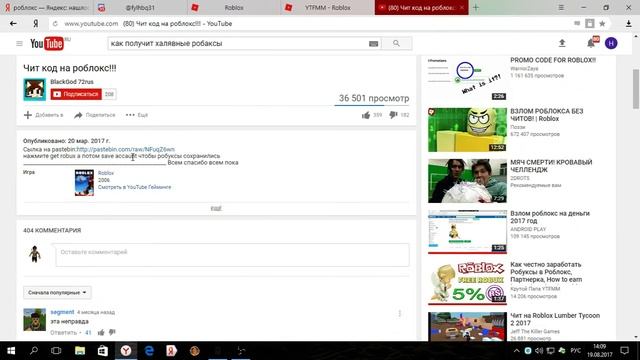This screenshot has height=360, width=640.
Task: Open the pastebin.com raw link
Action: coord(126,149)
